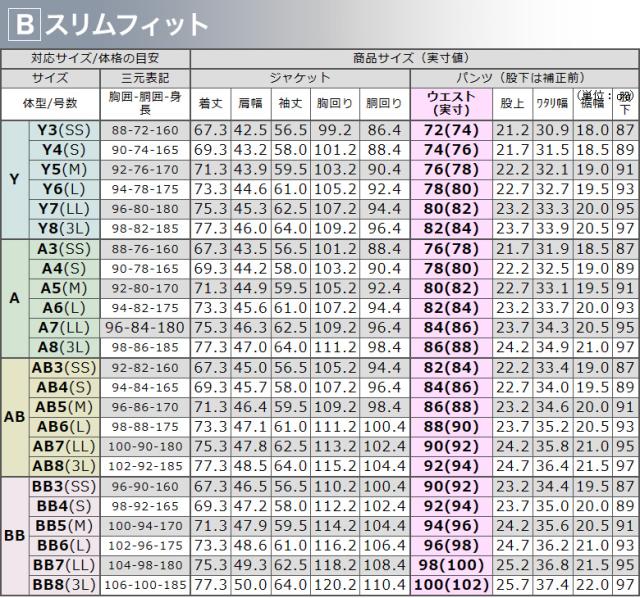Select measurement cell 96-84-180
640x598 pixels.
tap(145, 328)
